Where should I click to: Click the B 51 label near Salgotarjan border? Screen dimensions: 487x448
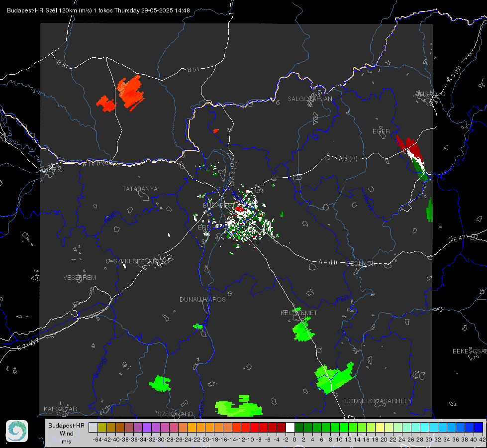coord(193,70)
